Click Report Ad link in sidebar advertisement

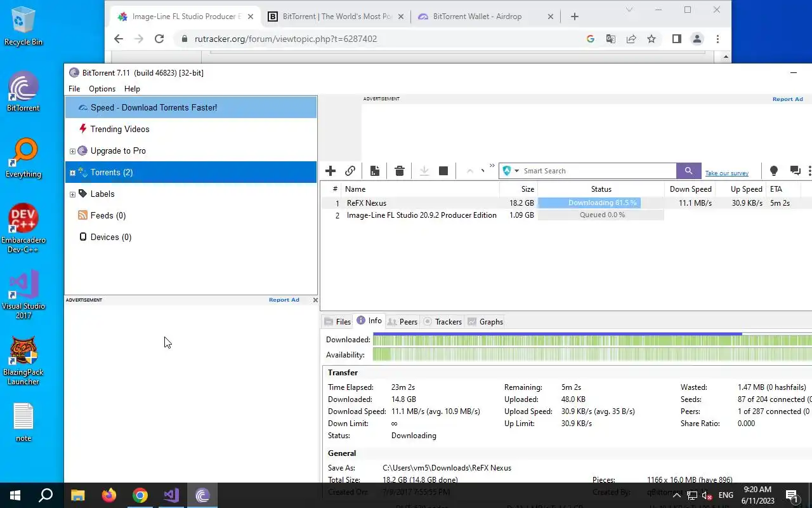(x=284, y=300)
